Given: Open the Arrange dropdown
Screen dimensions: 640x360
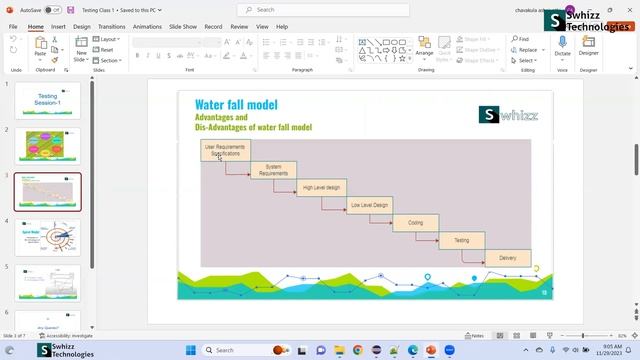Looking at the screenshot, I should [424, 49].
